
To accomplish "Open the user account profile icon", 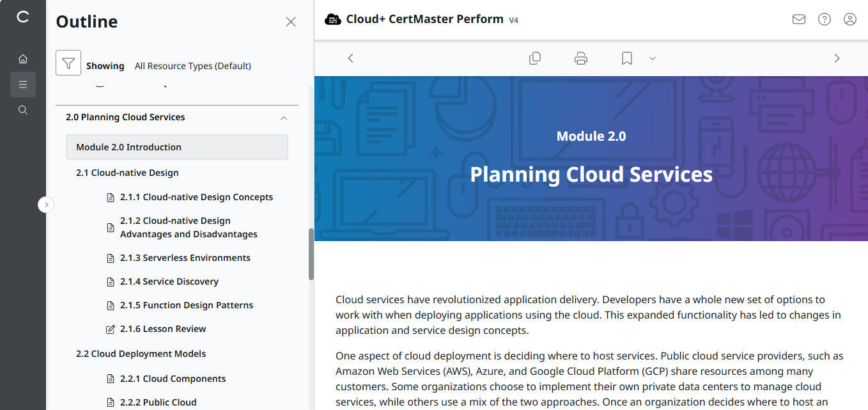I will tap(849, 19).
